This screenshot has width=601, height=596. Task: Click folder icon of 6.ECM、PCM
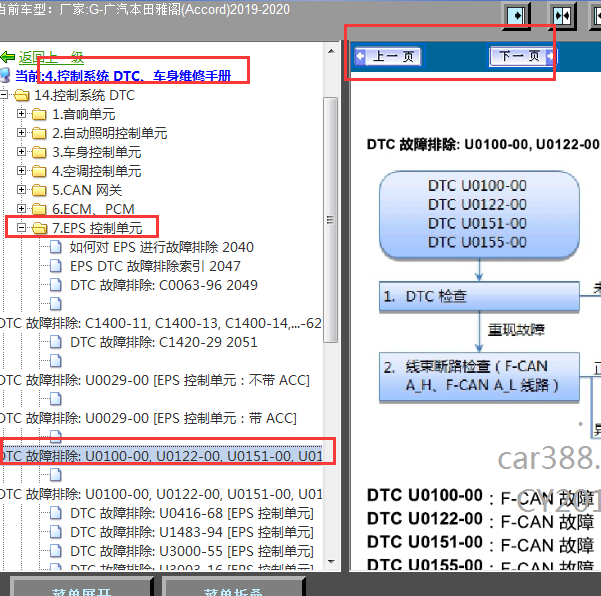(x=39, y=209)
